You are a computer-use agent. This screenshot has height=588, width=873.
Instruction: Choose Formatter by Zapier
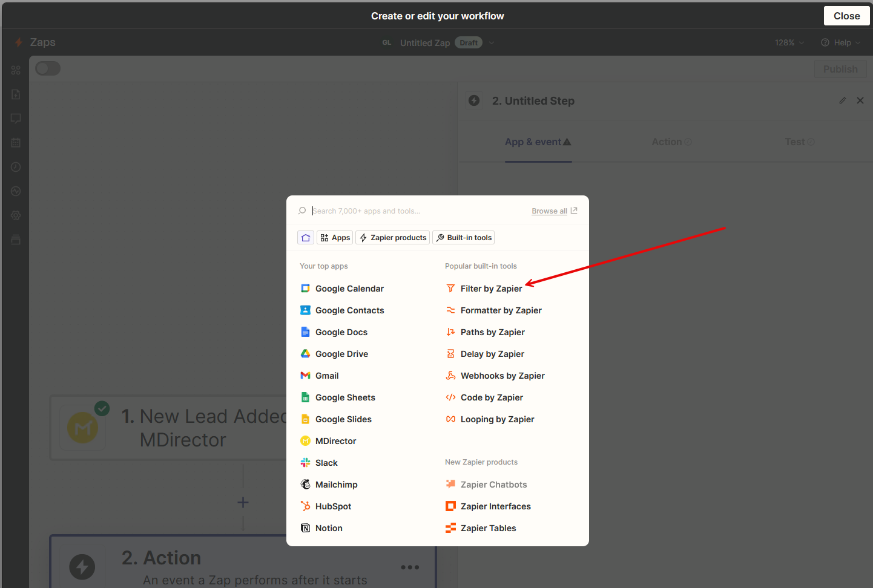coord(501,310)
